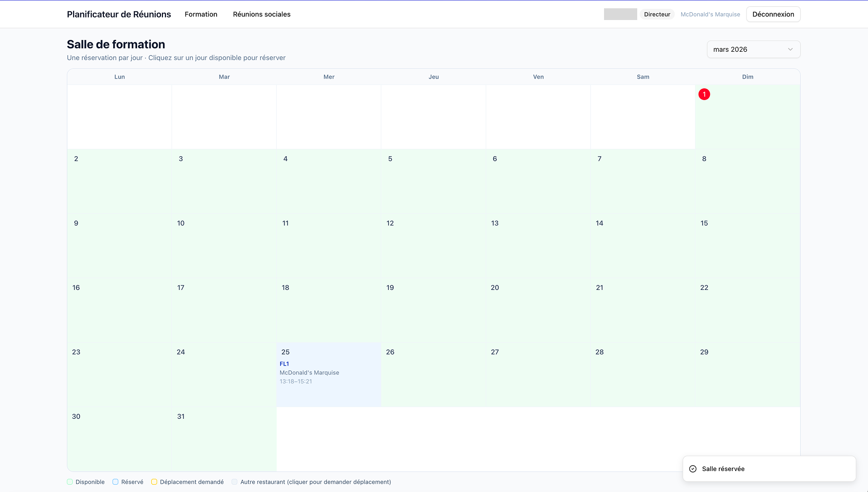Click the Disponible green legend swatch
868x492 pixels.
coord(70,482)
